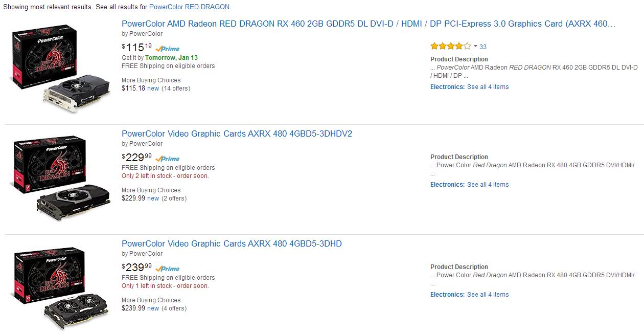Click the $115.19 price of the RX 460
Viewport: 644px width, 334px height.
click(x=136, y=48)
